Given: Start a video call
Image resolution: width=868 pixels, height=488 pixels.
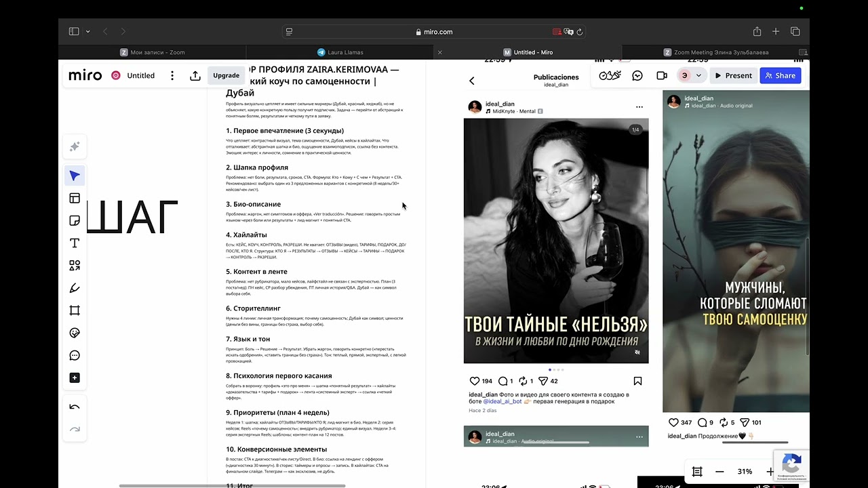Looking at the screenshot, I should click(662, 75).
